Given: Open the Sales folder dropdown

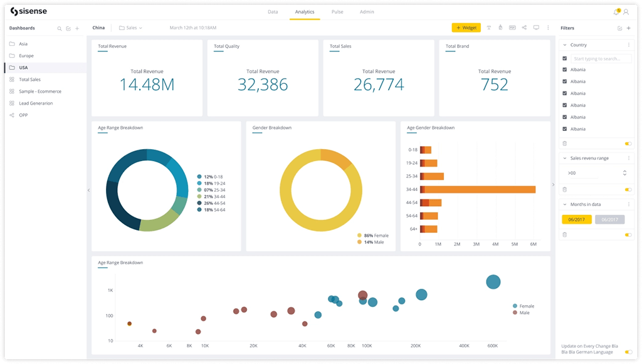Looking at the screenshot, I should (x=131, y=28).
